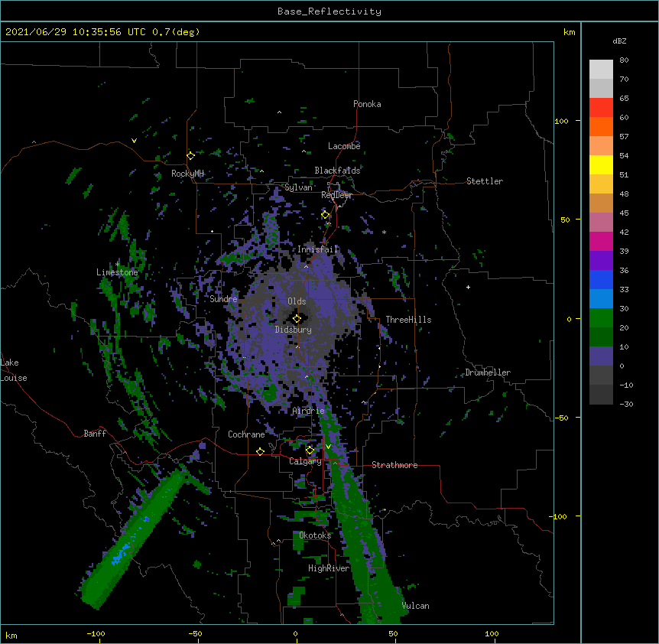Viewport: 659px width, 644px height.
Task: Select the light gray 80-70 dBZ legend swatch
Action: click(601, 69)
